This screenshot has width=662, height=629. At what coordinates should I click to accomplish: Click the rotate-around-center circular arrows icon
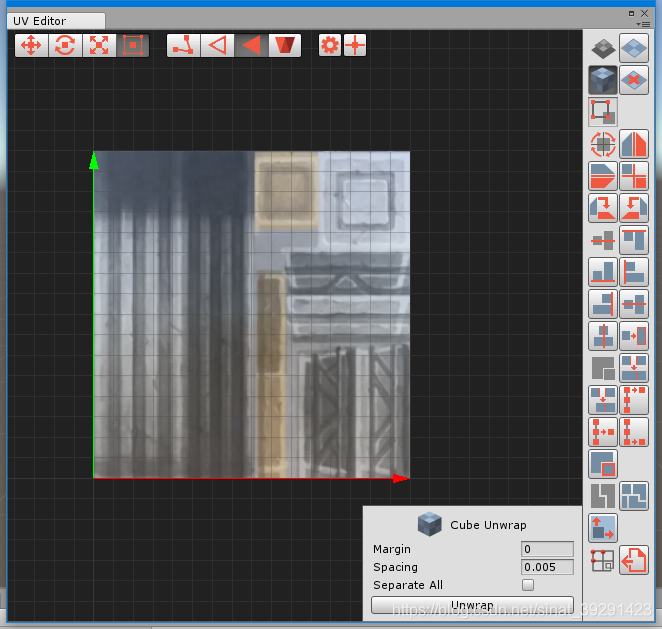point(603,145)
